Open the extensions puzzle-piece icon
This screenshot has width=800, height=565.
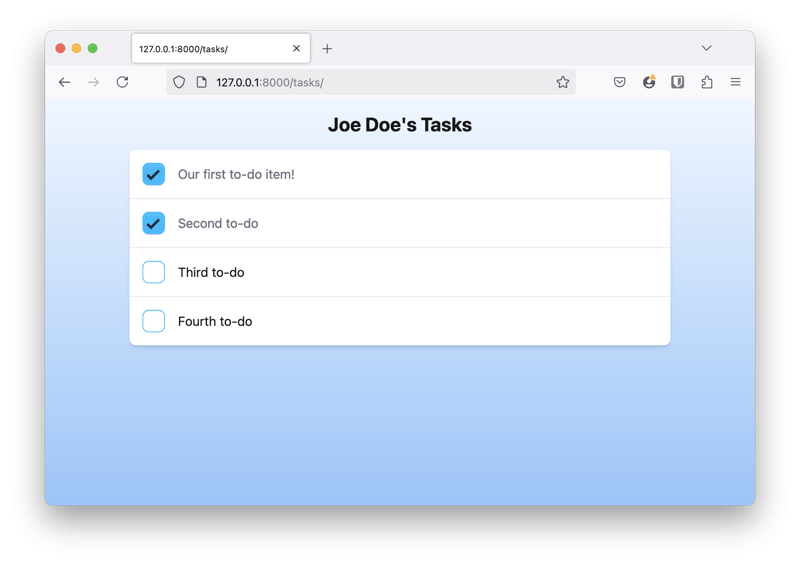[707, 82]
